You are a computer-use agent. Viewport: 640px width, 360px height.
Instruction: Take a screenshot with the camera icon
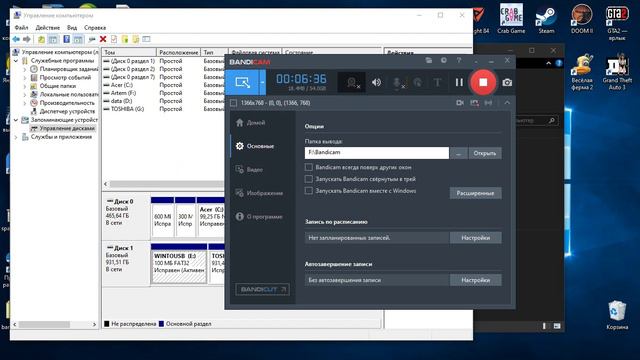click(507, 82)
